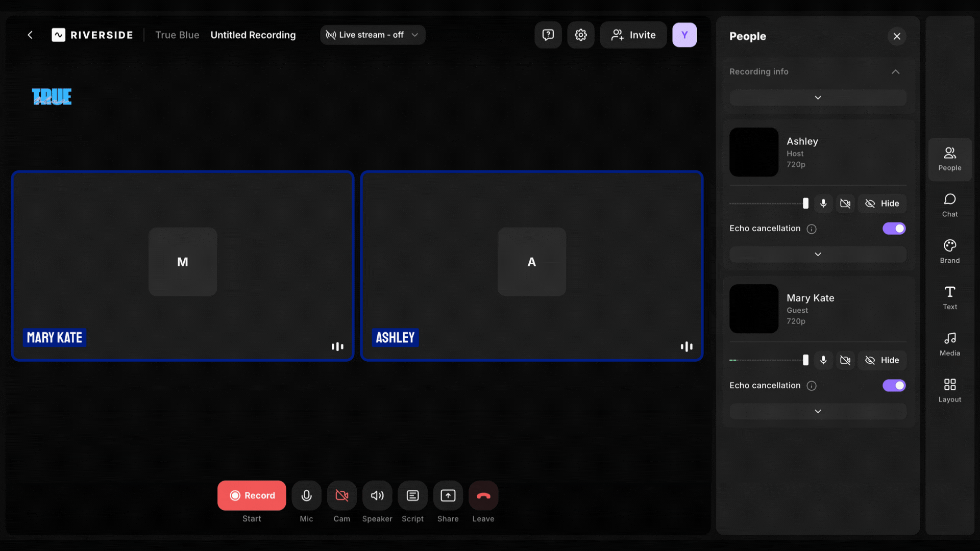Click Mary Kate's video thumbnail in People

tap(753, 309)
